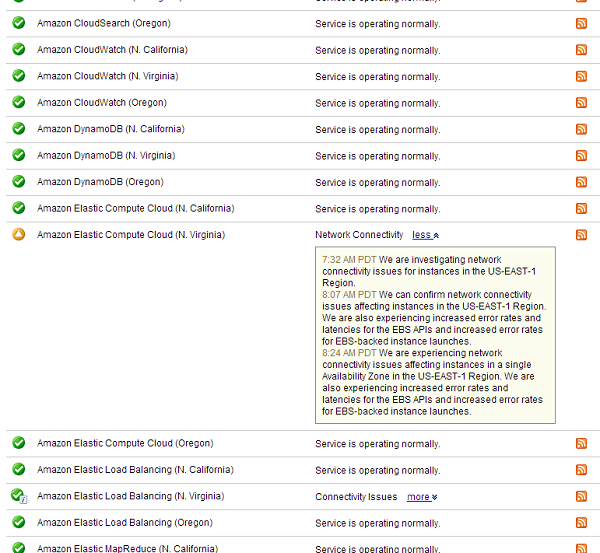Open RSS feed for Elastic Compute Cloud (N. Virginia)
The image size is (600, 553).
coord(581,235)
